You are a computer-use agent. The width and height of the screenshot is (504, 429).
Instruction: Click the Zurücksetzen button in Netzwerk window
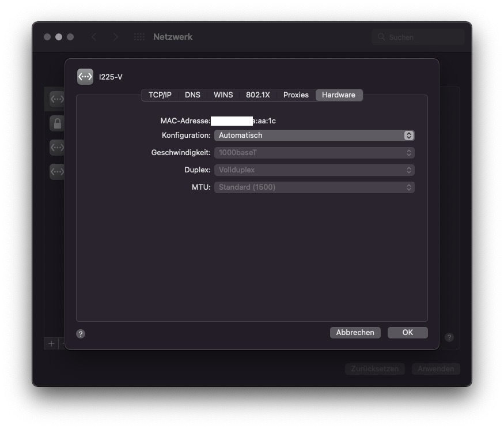pyautogui.click(x=375, y=369)
